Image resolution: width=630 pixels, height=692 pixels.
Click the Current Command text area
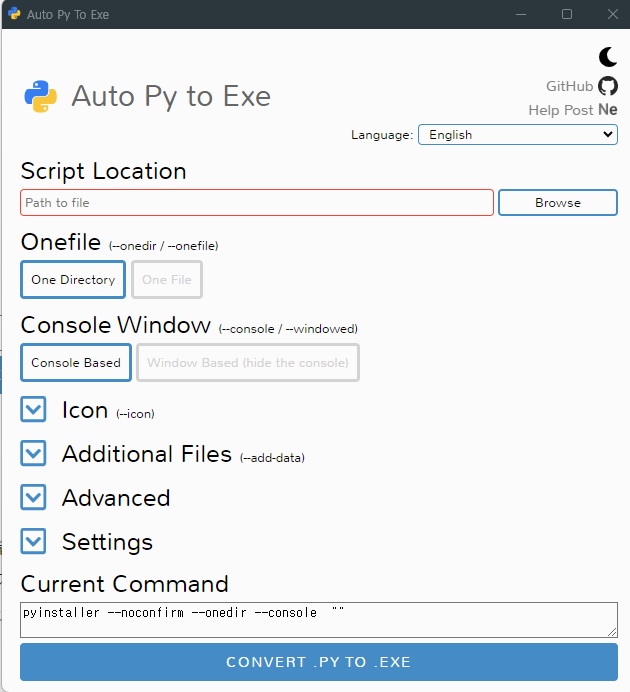point(319,620)
